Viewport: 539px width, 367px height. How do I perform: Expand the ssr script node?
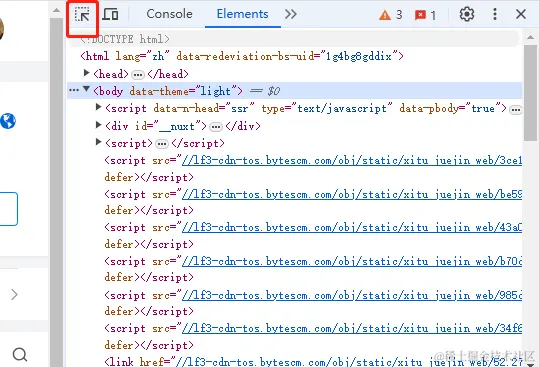point(99,107)
